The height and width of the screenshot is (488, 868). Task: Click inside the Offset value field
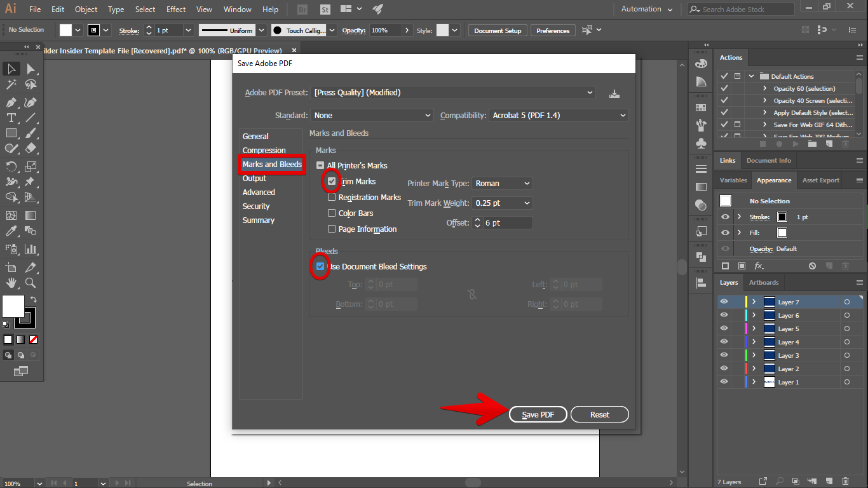pos(508,222)
